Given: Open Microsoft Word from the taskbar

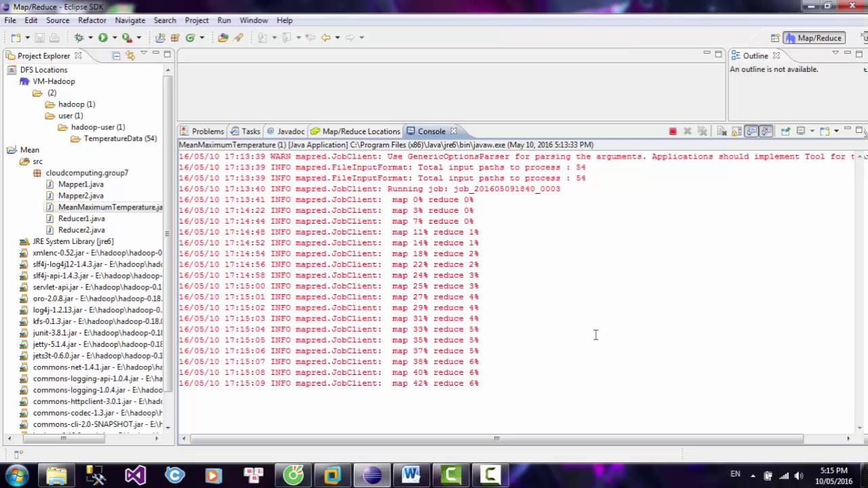Looking at the screenshot, I should (411, 474).
